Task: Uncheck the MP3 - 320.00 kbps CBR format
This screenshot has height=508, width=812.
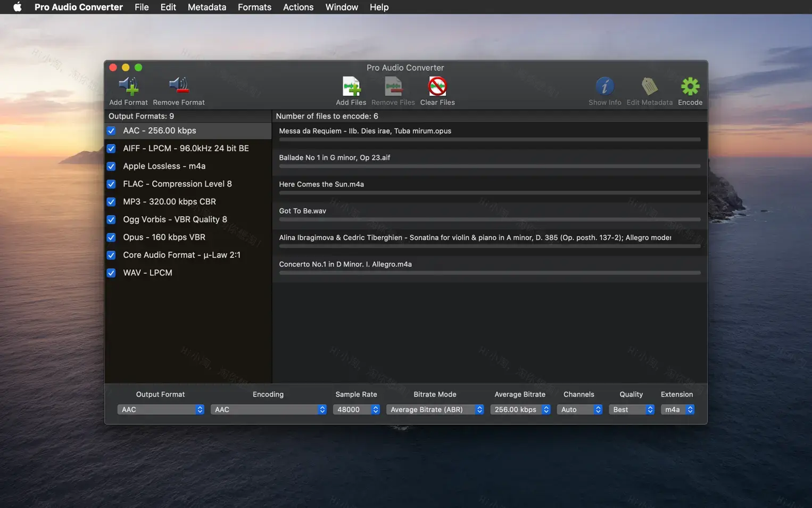Action: pyautogui.click(x=111, y=202)
